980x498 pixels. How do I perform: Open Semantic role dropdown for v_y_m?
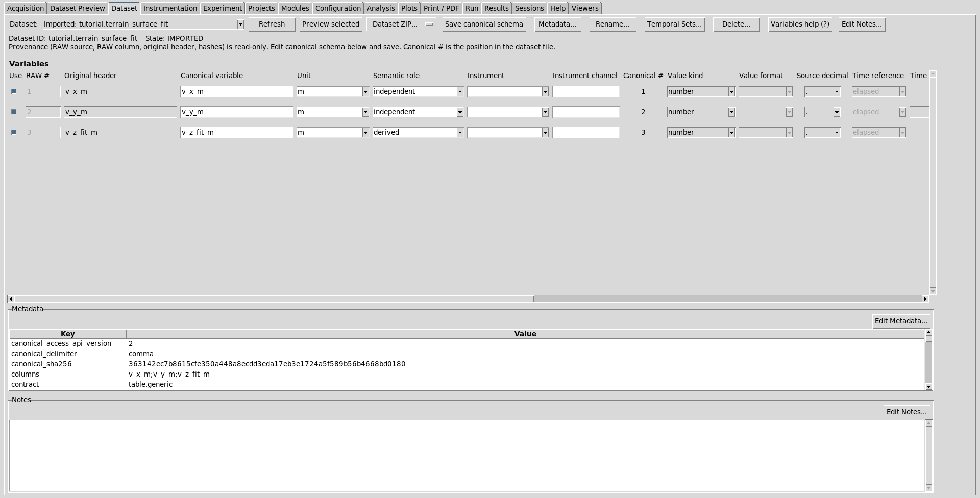460,112
